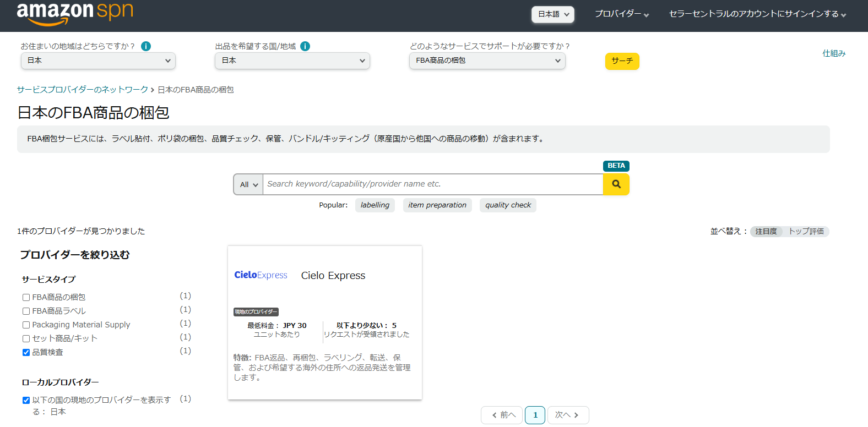Click the 次へ pagination button
This screenshot has width=868, height=427.
click(x=568, y=415)
